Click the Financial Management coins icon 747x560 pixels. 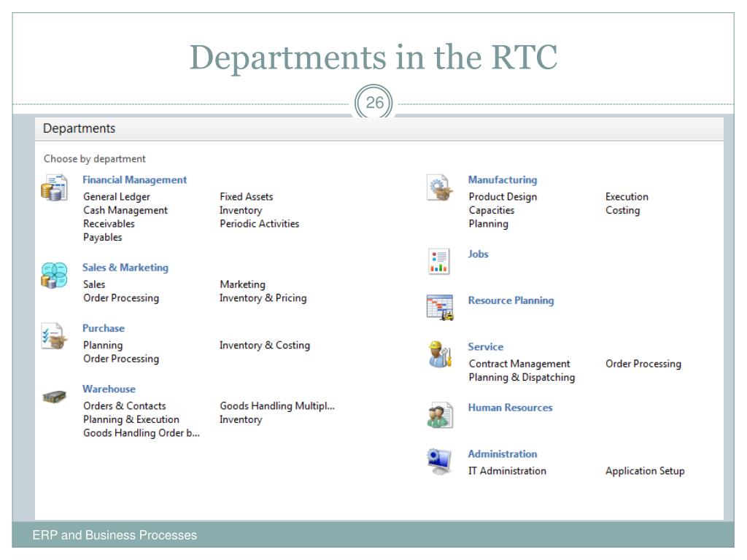point(54,187)
